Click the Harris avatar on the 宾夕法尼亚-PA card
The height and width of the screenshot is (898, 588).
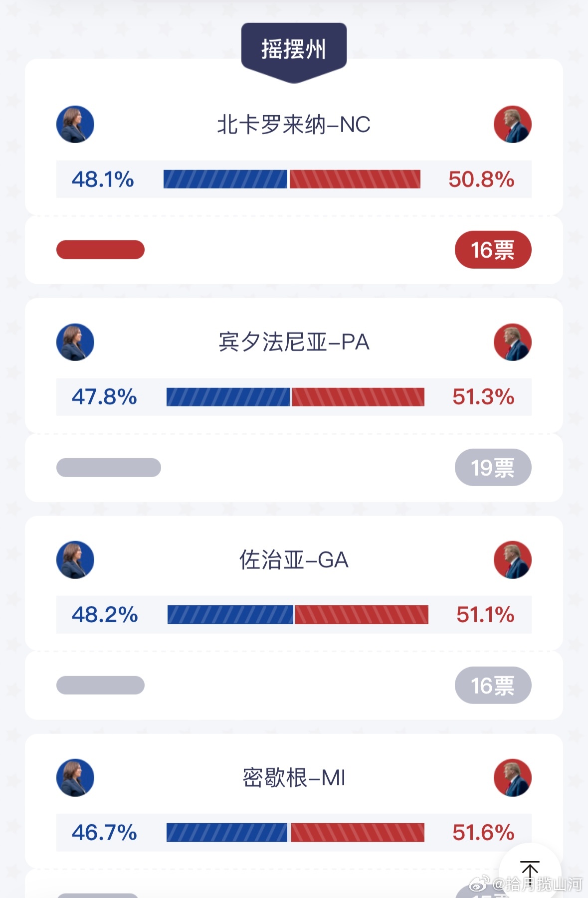[75, 342]
